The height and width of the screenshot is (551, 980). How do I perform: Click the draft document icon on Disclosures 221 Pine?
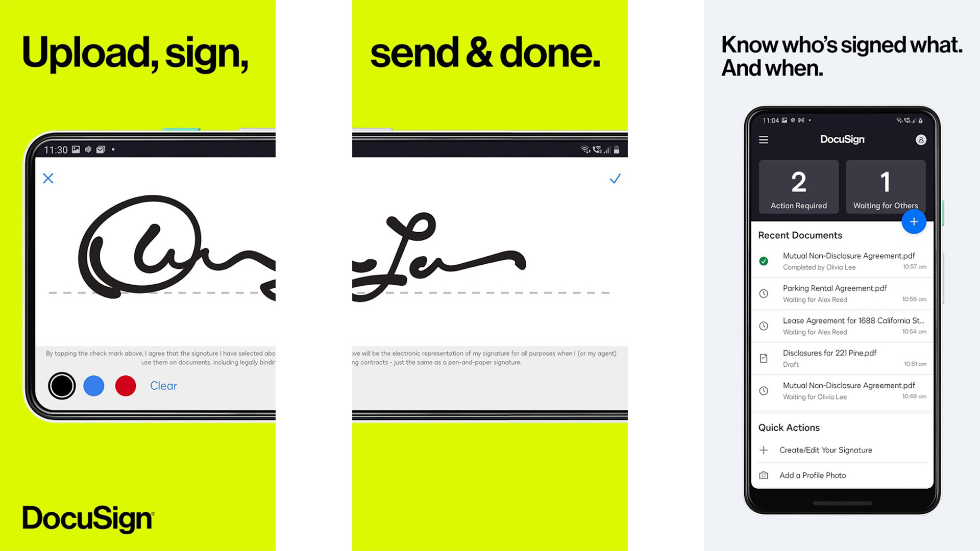click(x=764, y=358)
